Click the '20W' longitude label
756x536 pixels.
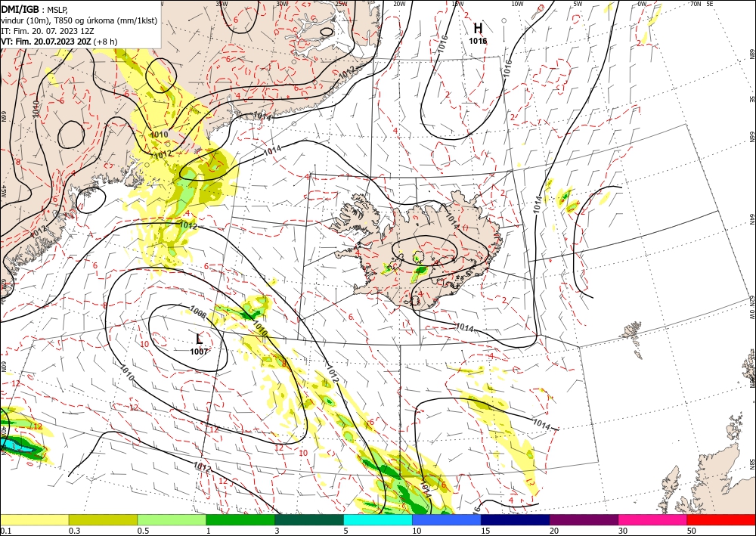tap(399, 4)
